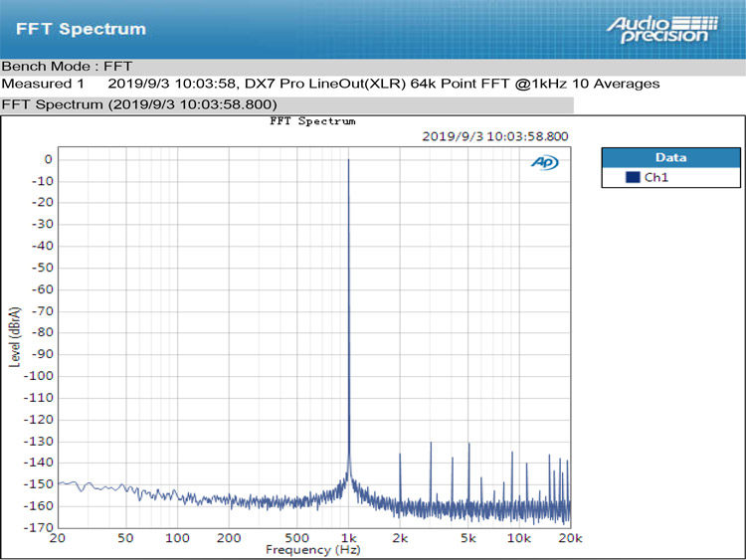Click the 'Measured 1' label
The width and height of the screenshot is (746, 560).
pos(43,84)
